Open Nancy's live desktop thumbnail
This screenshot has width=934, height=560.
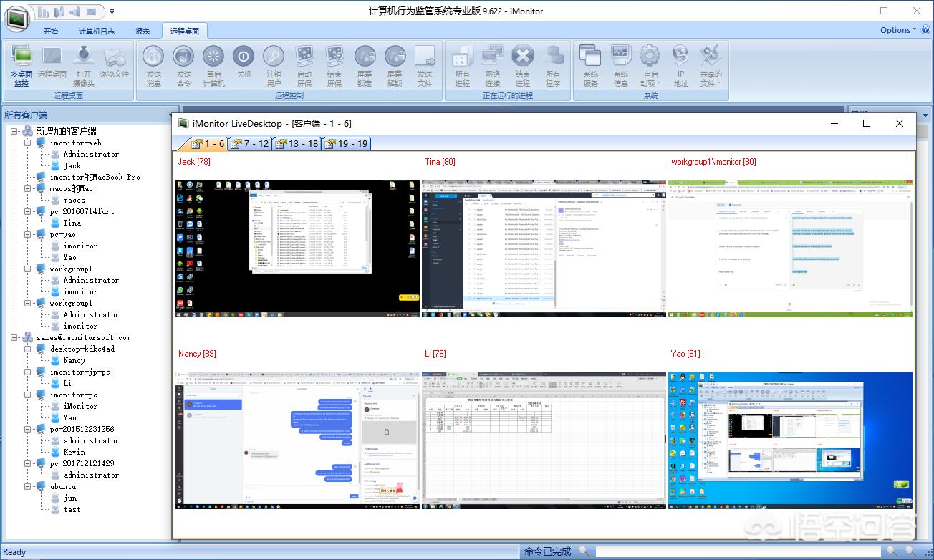pyautogui.click(x=297, y=440)
